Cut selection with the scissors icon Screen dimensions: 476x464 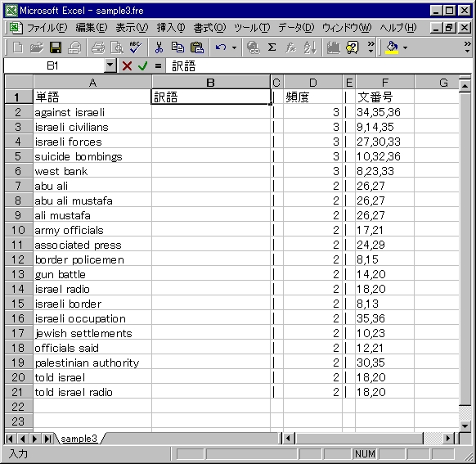pyautogui.click(x=159, y=47)
